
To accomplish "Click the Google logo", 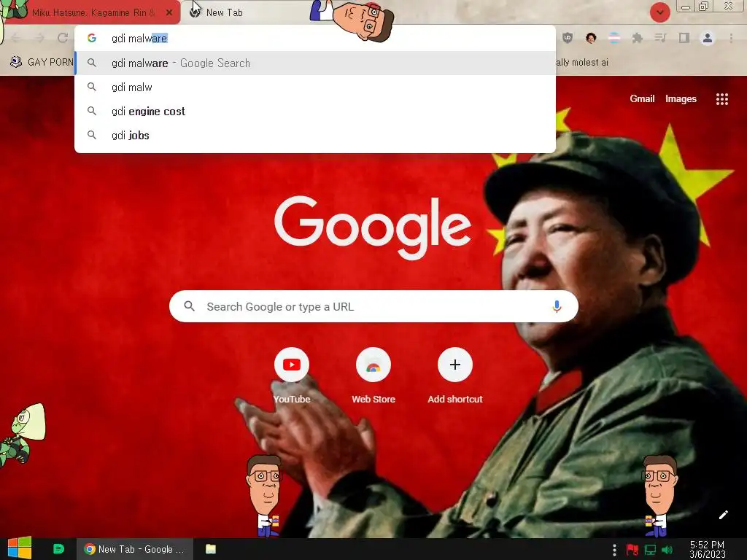I will 373,227.
